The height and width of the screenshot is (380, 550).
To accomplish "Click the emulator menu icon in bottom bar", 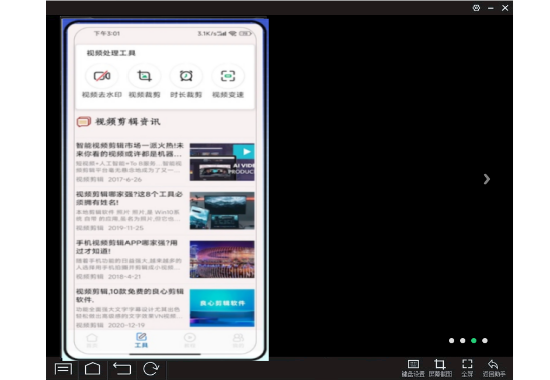I will (x=63, y=369).
